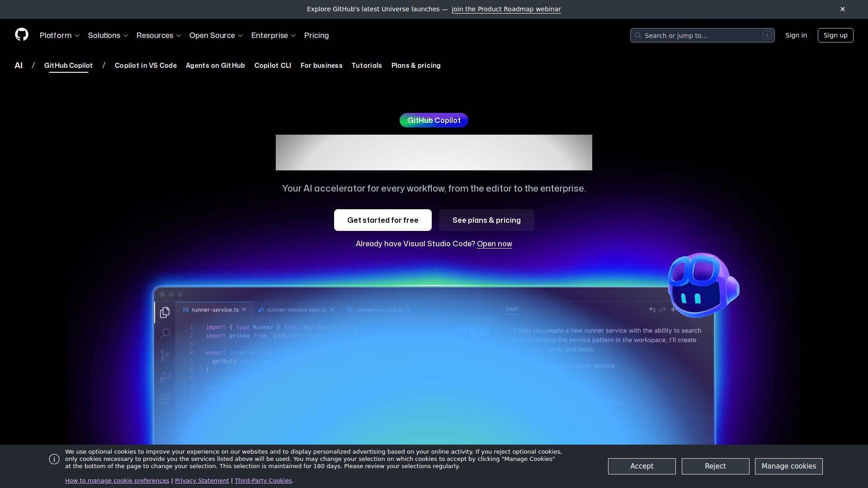Click the undo arrow in chat panel
Viewport: 868px width, 488px height.
tap(652, 310)
